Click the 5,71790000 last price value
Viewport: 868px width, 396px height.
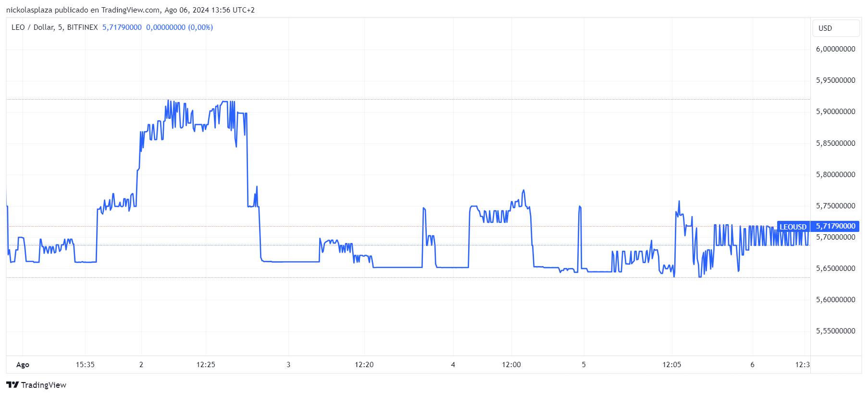122,27
